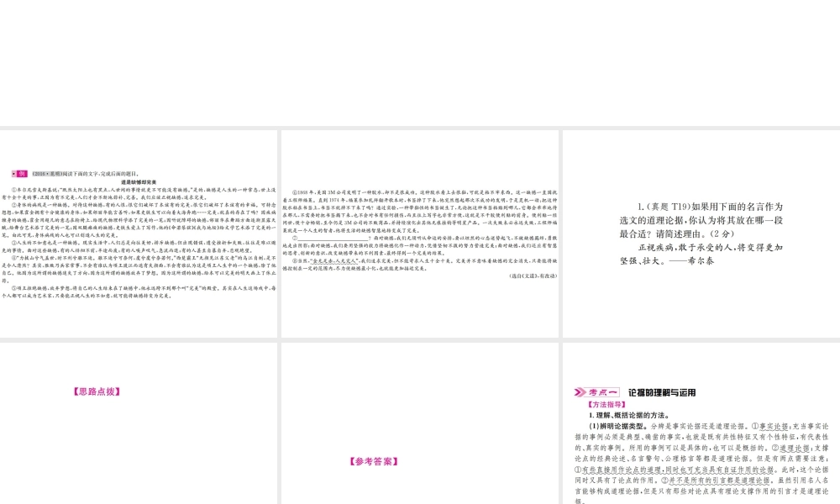The height and width of the screenshot is (504, 840).
Task: Click the 【方法指导】 label
Action: [x=606, y=404]
